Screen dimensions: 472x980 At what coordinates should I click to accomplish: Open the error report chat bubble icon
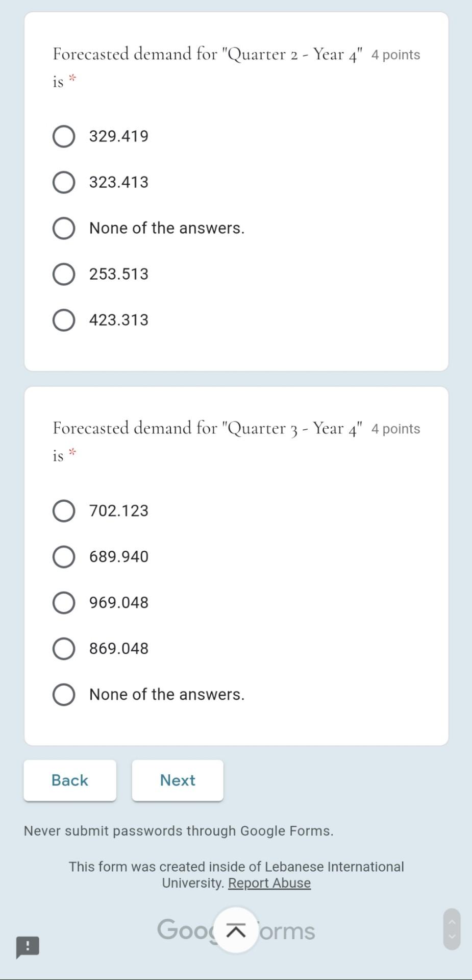(x=27, y=947)
